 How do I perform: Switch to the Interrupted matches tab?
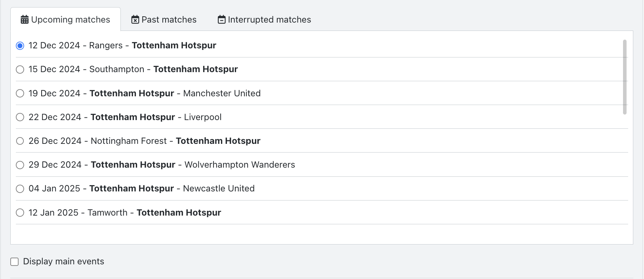click(x=264, y=19)
